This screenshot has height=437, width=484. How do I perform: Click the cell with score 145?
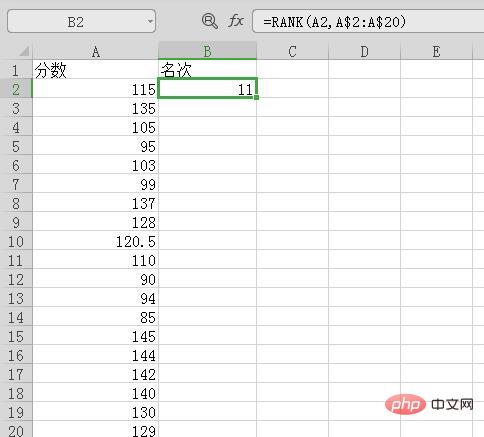(x=95, y=336)
